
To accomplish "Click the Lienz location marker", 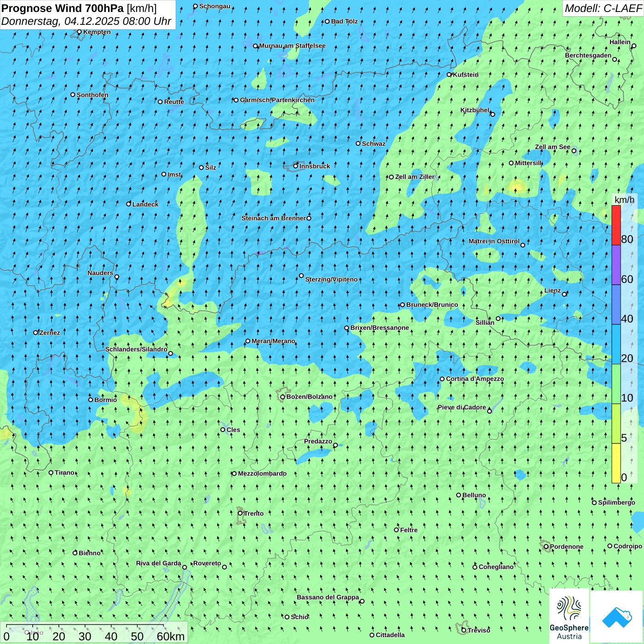I will pos(564,294).
